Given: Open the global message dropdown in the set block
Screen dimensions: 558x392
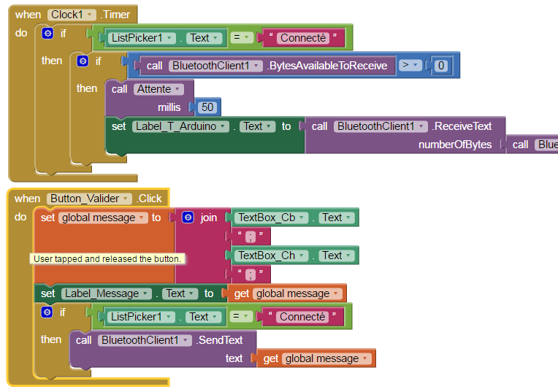Looking at the screenshot, I should [103, 218].
